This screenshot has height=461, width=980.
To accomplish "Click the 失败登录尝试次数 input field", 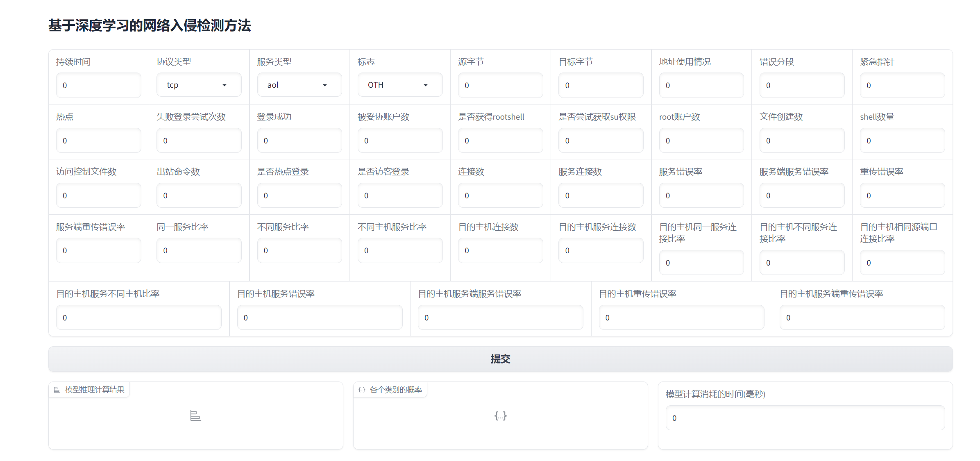I will coord(199,141).
